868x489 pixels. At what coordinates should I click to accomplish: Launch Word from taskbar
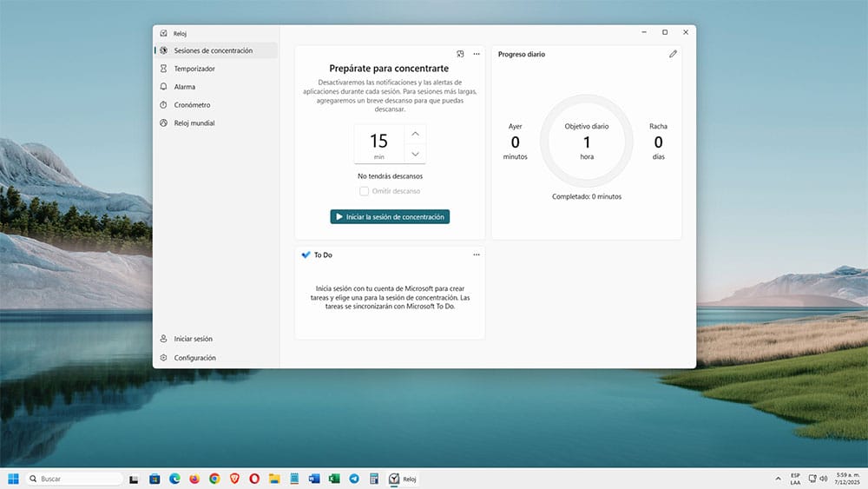pos(314,479)
